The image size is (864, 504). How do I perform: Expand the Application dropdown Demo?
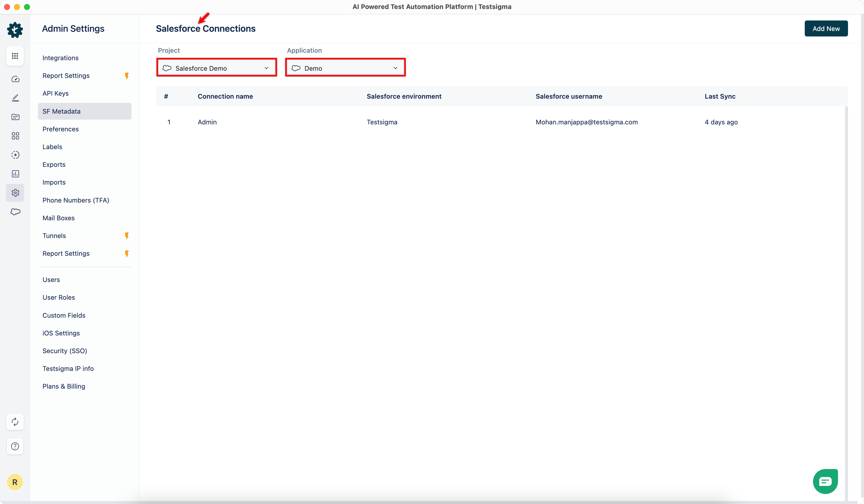[345, 68]
